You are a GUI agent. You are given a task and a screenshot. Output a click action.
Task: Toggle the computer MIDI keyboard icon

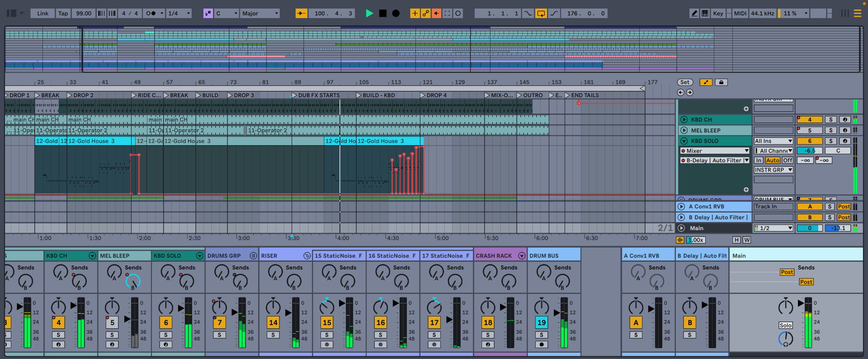pos(705,14)
